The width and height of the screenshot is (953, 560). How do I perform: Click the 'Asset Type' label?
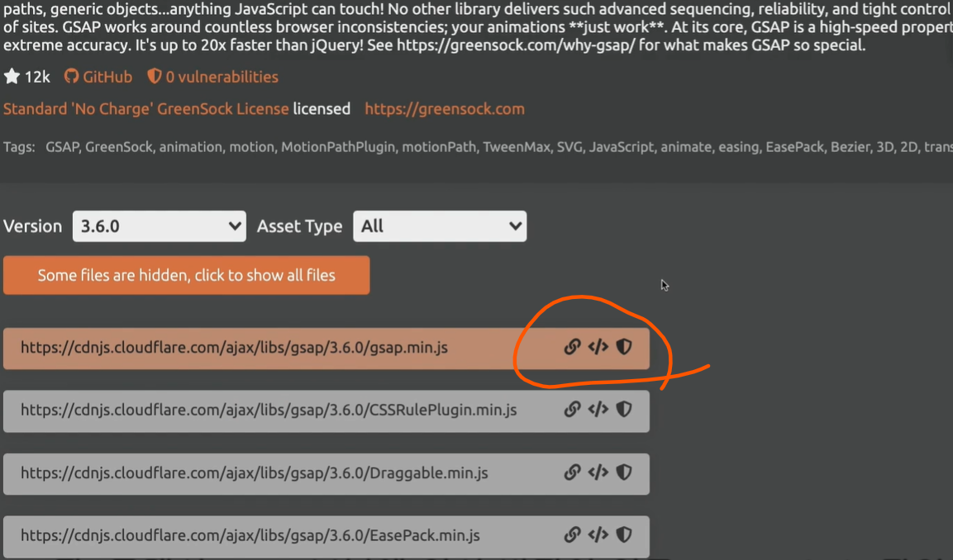(300, 226)
